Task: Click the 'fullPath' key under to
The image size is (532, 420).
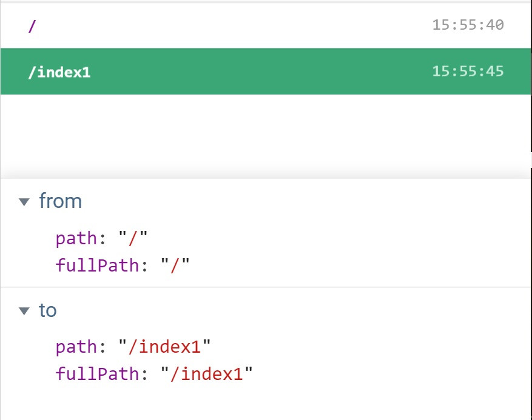Action: tap(97, 374)
